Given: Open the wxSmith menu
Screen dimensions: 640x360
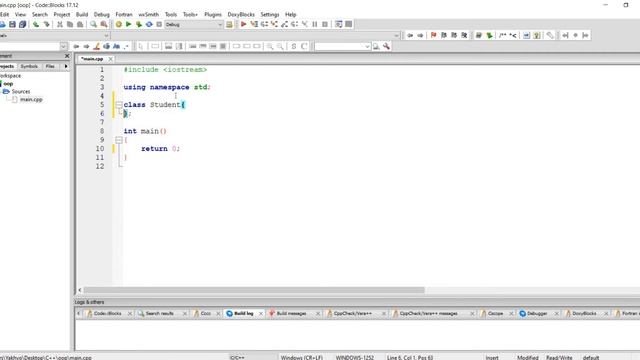Looking at the screenshot, I should pos(149,14).
